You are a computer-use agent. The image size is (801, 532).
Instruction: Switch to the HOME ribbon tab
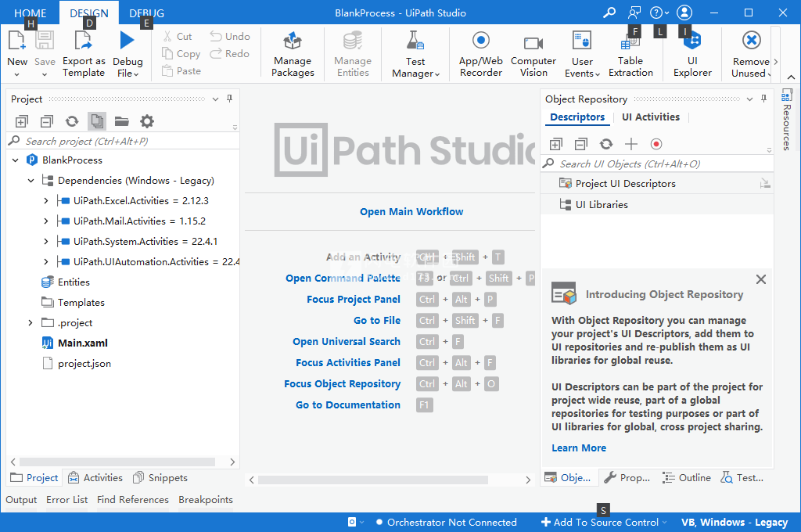pos(31,13)
